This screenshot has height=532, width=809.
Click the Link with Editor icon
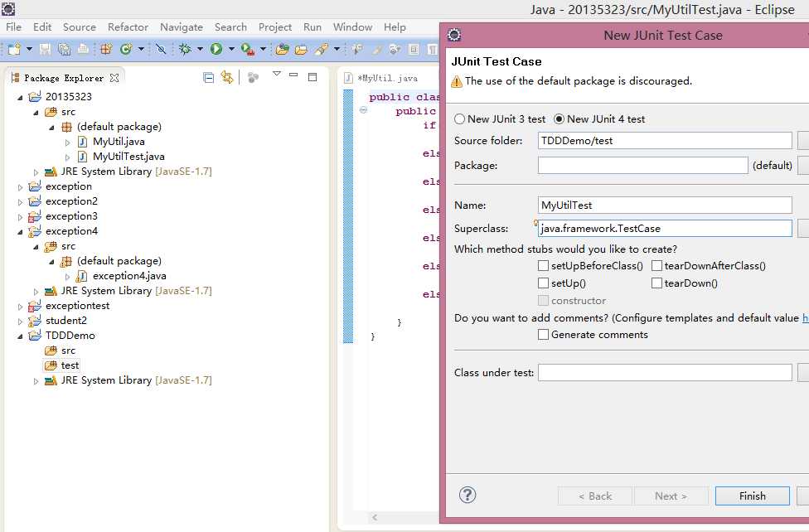point(227,77)
